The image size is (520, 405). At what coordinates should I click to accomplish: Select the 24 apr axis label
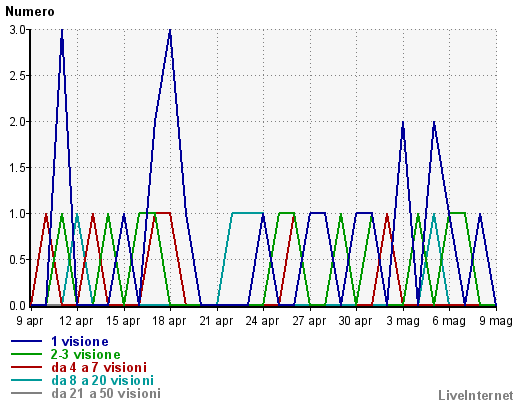point(262,321)
